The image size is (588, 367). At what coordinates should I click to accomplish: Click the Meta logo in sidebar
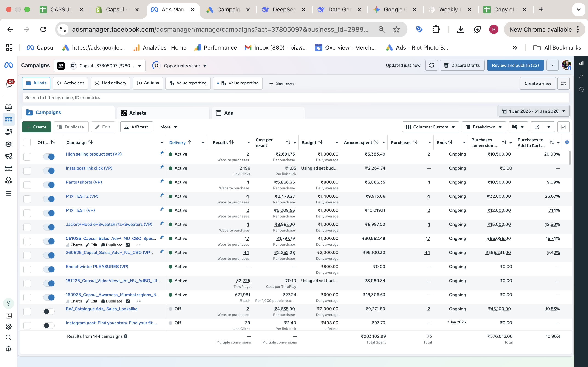tap(8, 65)
